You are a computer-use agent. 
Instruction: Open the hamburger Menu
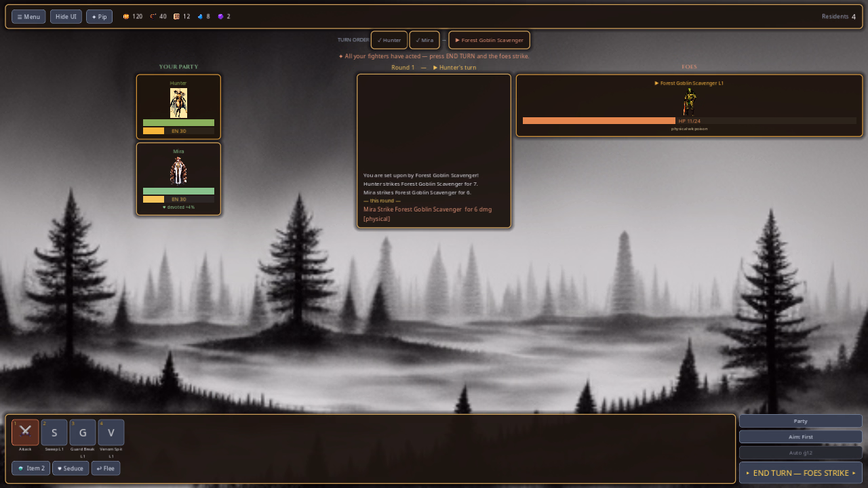pyautogui.click(x=28, y=16)
